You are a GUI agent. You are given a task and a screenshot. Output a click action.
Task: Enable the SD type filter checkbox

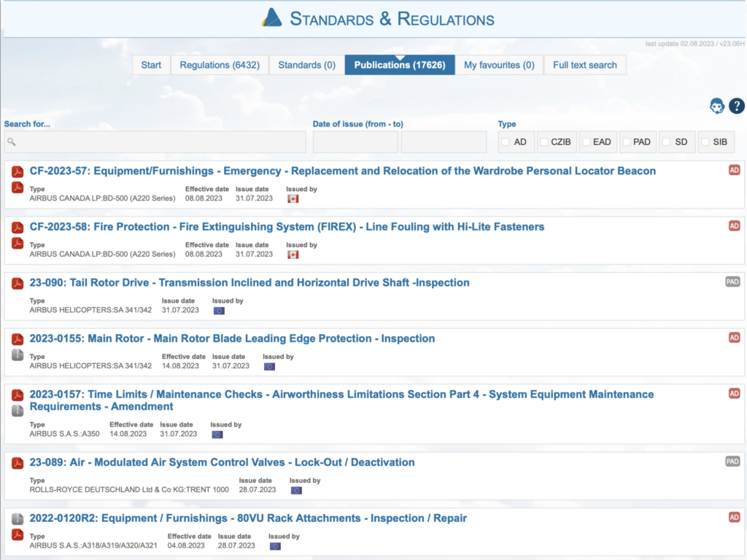pyautogui.click(x=667, y=142)
